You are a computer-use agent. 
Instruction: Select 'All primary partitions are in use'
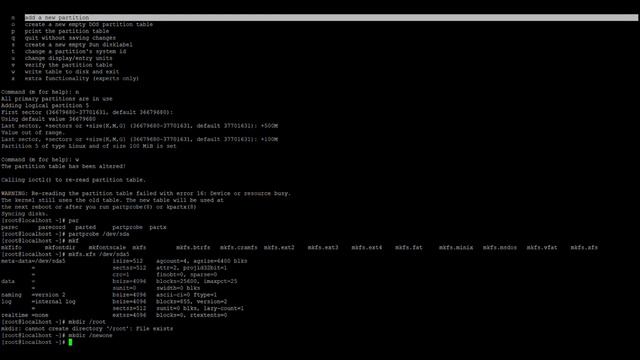click(56, 99)
